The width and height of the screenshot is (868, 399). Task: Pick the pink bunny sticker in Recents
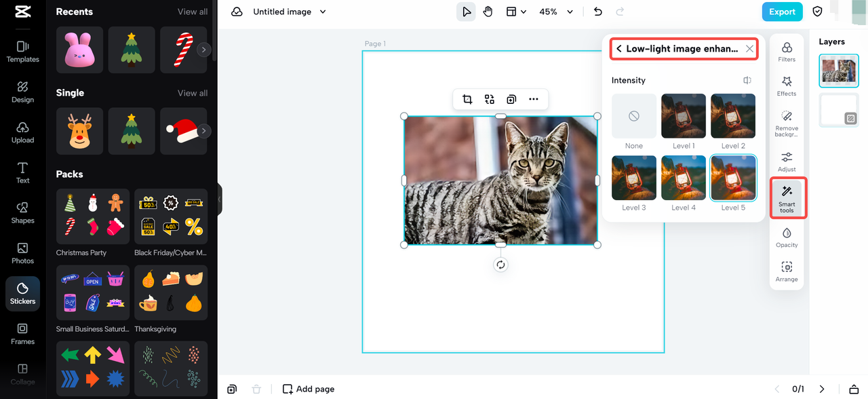click(79, 50)
